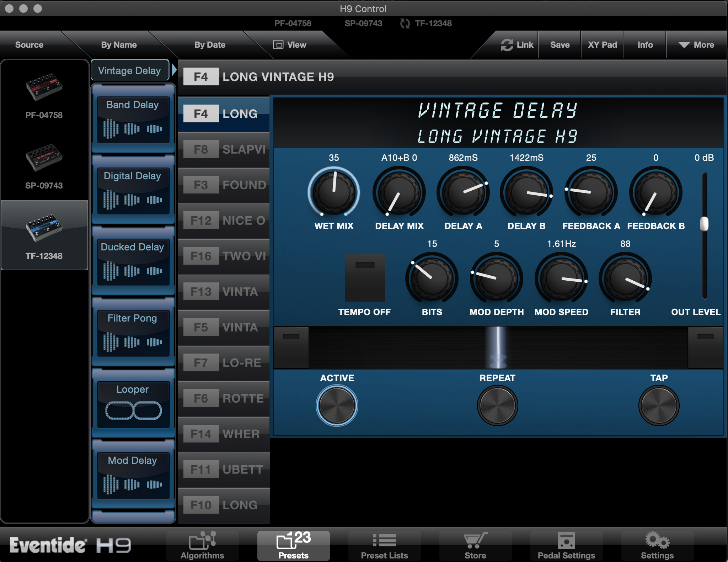Select the SP-09743 Space pedal icon
Screen dimensions: 728x562
click(x=44, y=157)
